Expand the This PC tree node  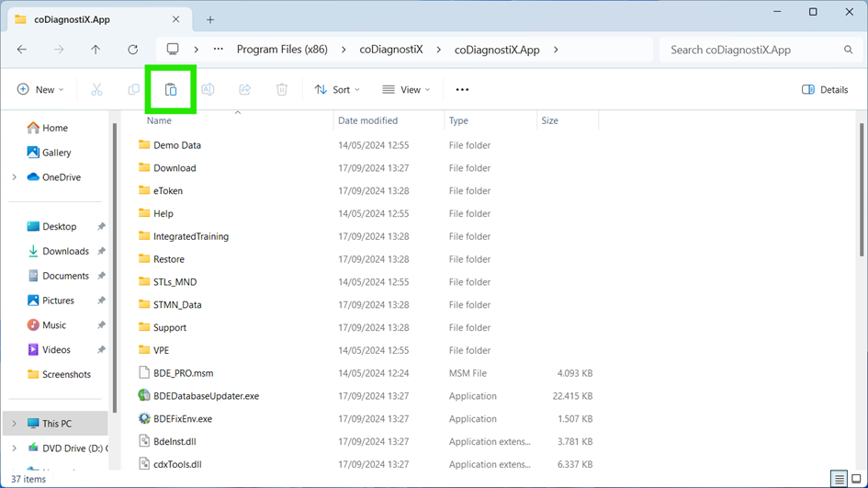(x=15, y=424)
